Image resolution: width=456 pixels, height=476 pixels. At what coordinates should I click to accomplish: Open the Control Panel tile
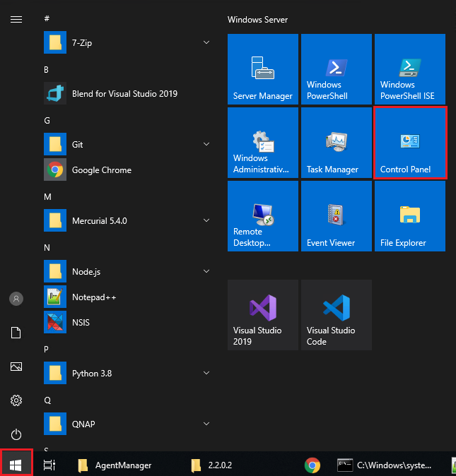pyautogui.click(x=410, y=143)
